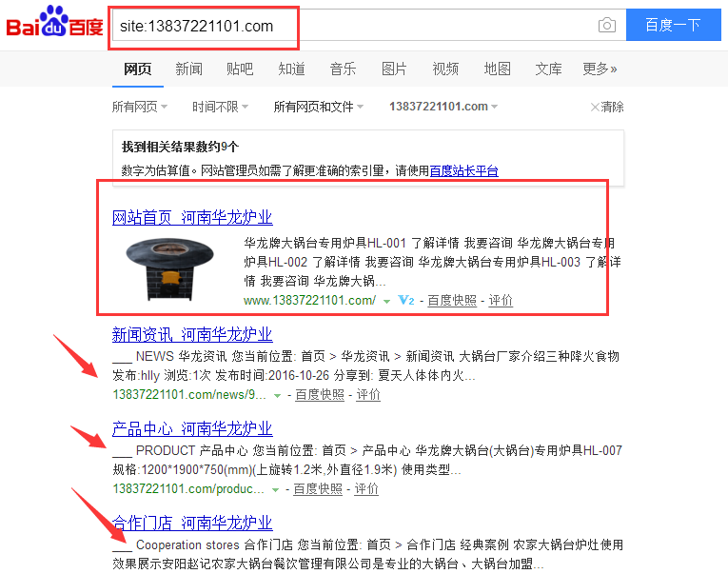Expand arrow next to www.13837221101.com/ URL
This screenshot has height=574, width=728.
tap(386, 301)
